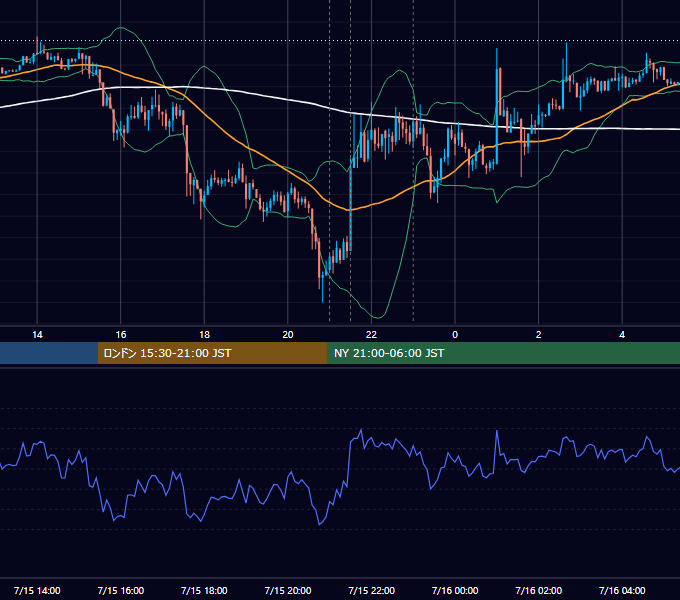Click the hour label 20 on time axis
The image size is (680, 600).
[x=288, y=334]
